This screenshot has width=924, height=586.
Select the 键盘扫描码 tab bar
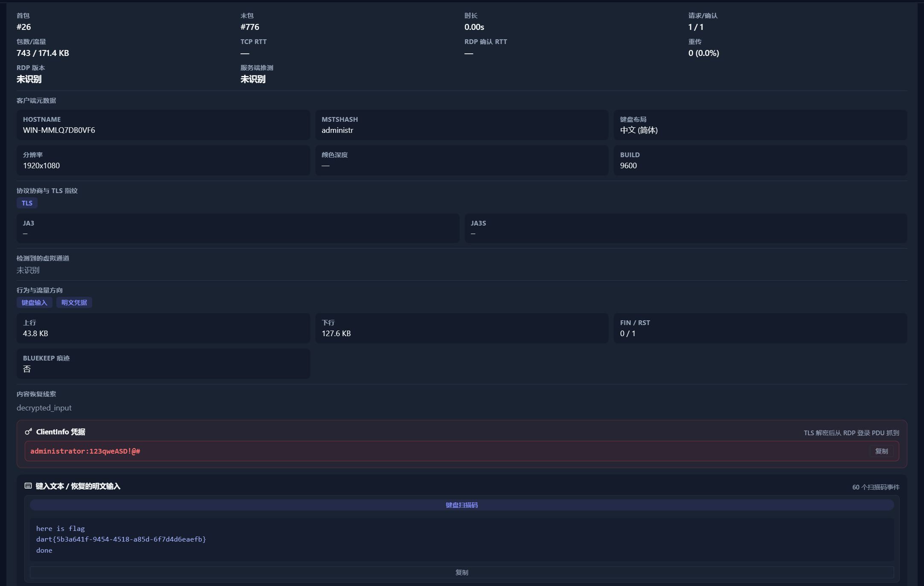coord(462,505)
